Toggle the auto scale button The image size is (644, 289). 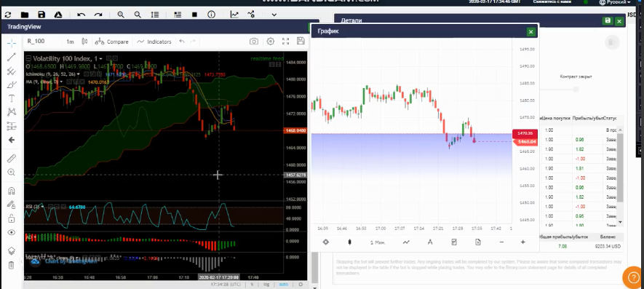pos(283,284)
